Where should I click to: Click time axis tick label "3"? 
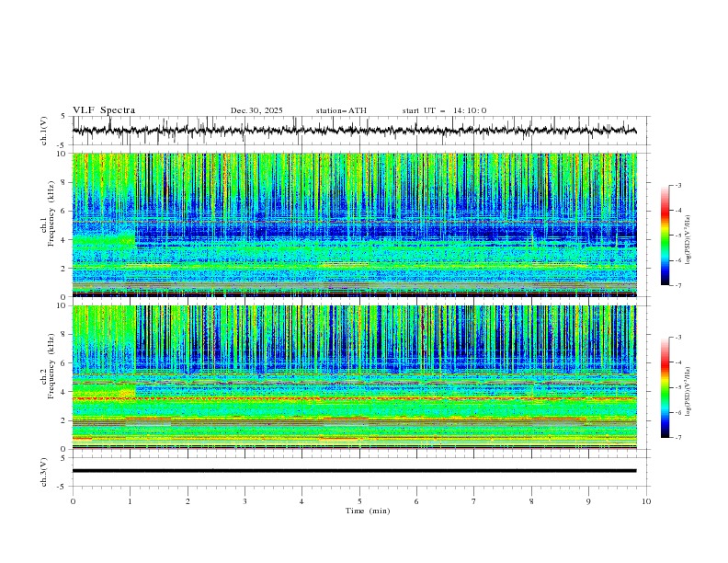coord(245,501)
